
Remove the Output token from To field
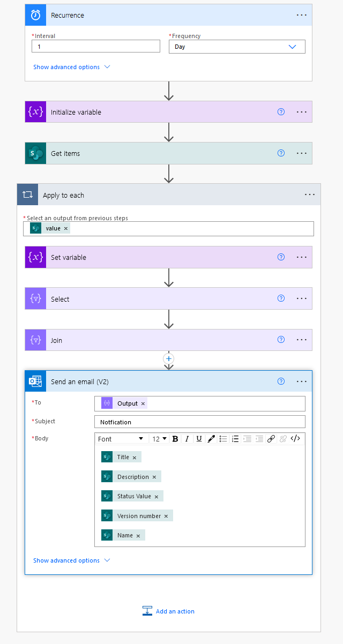(x=143, y=403)
